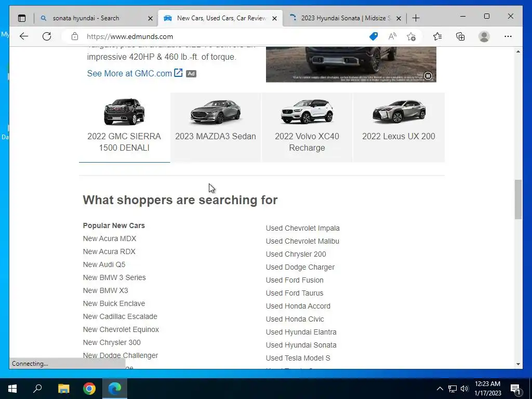Go back using the back arrow
The image size is (532, 399).
(x=24, y=37)
